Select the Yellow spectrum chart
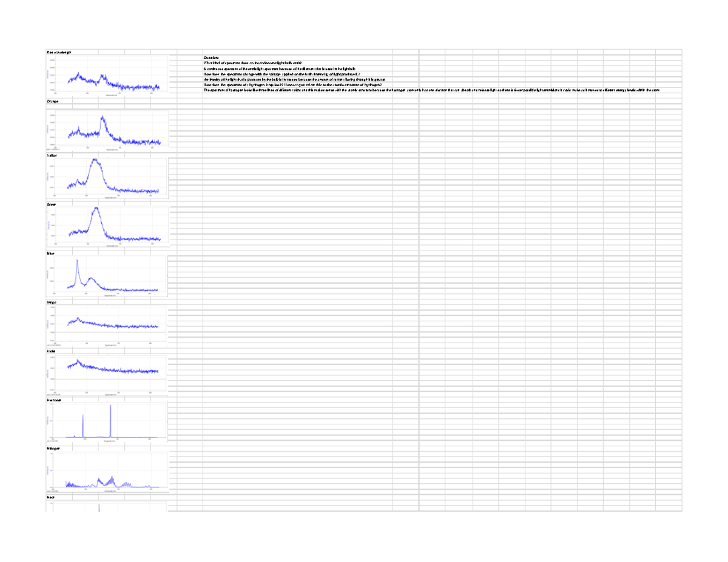This screenshot has width=728, height=562. tap(109, 177)
